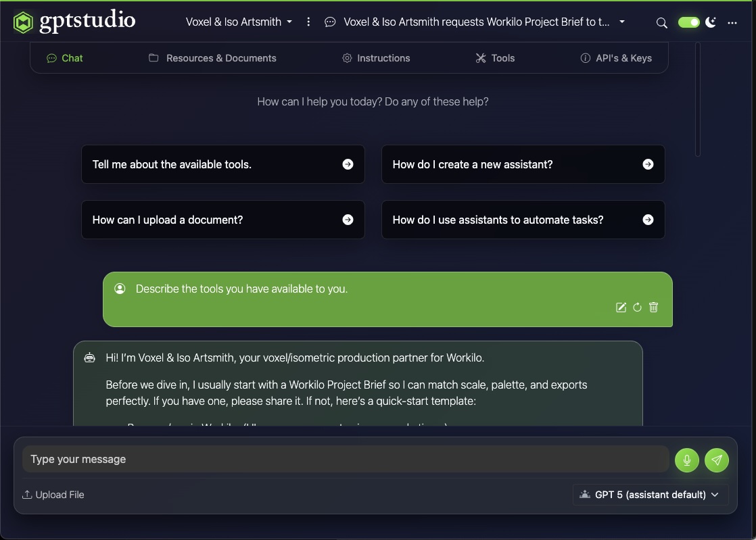Image resolution: width=756 pixels, height=540 pixels.
Task: Click the dark mode moon icon
Action: [711, 22]
